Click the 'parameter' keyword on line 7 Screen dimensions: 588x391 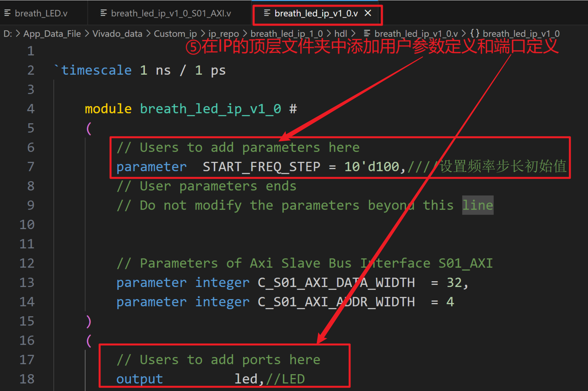coord(151,167)
